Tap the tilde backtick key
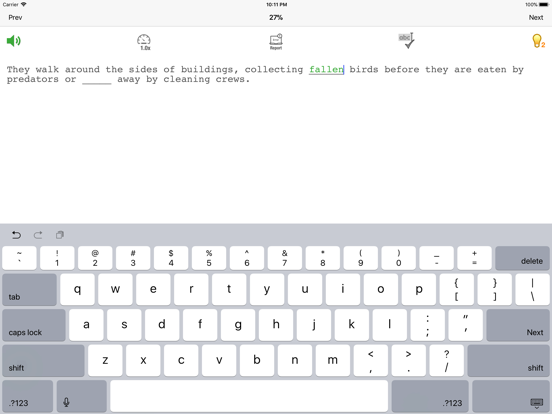The height and width of the screenshot is (414, 552). (19, 258)
